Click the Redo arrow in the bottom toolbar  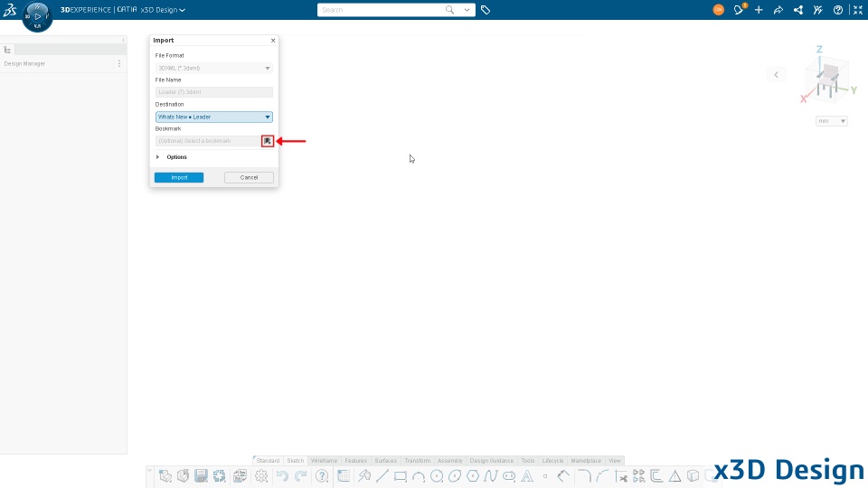300,476
